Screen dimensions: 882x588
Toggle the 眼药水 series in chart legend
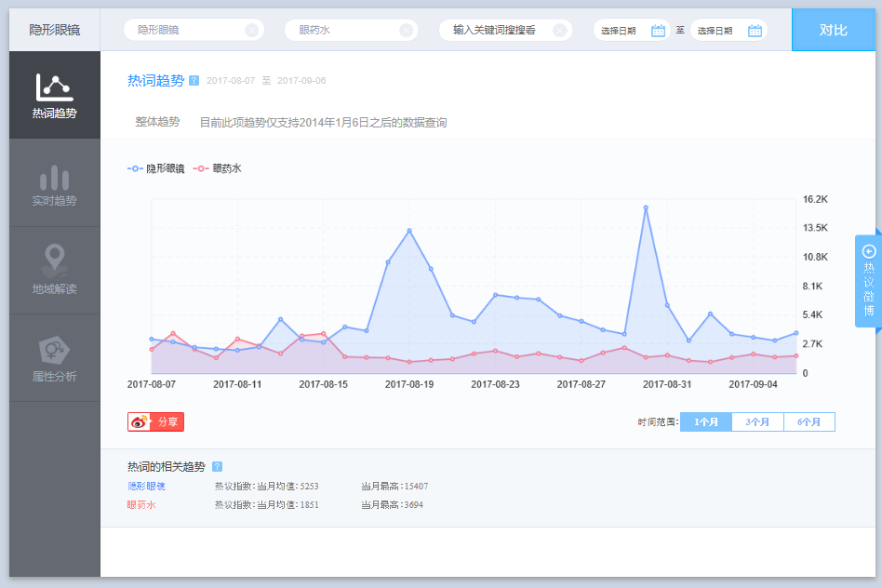click(218, 168)
